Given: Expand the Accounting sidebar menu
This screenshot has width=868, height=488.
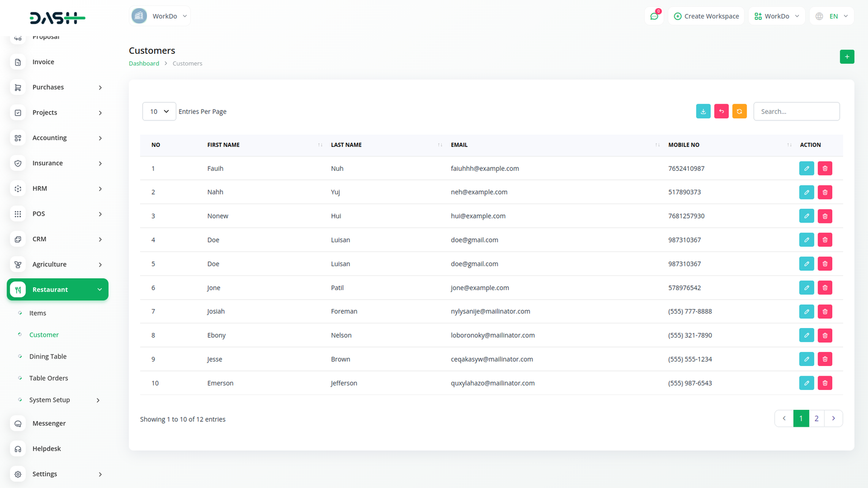Looking at the screenshot, I should coord(58,138).
